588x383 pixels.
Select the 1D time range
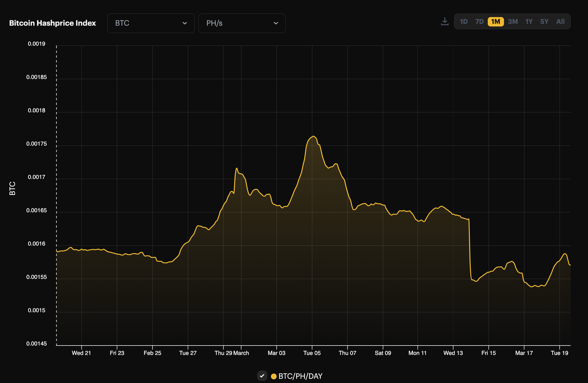464,21
